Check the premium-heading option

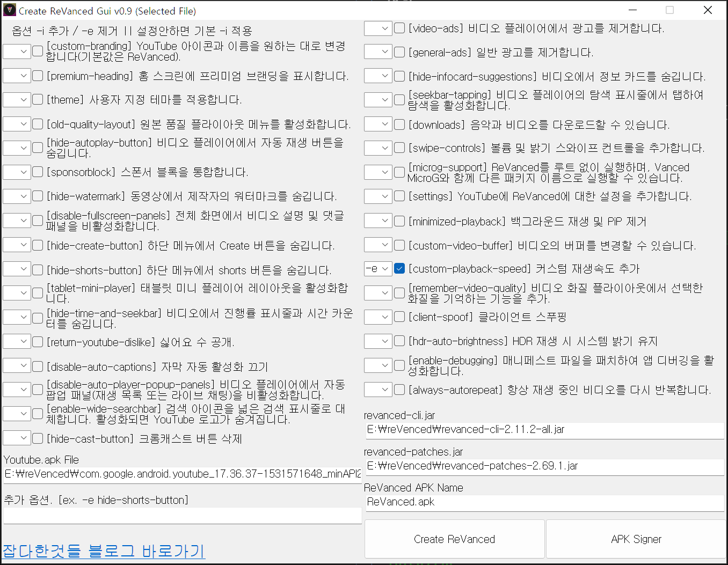pyautogui.click(x=38, y=76)
